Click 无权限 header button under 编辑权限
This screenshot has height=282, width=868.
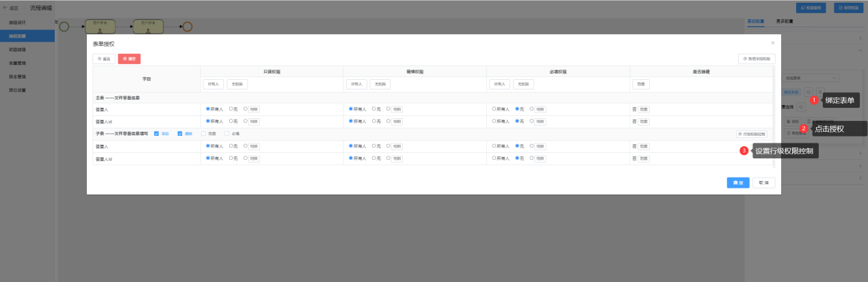pyautogui.click(x=380, y=85)
